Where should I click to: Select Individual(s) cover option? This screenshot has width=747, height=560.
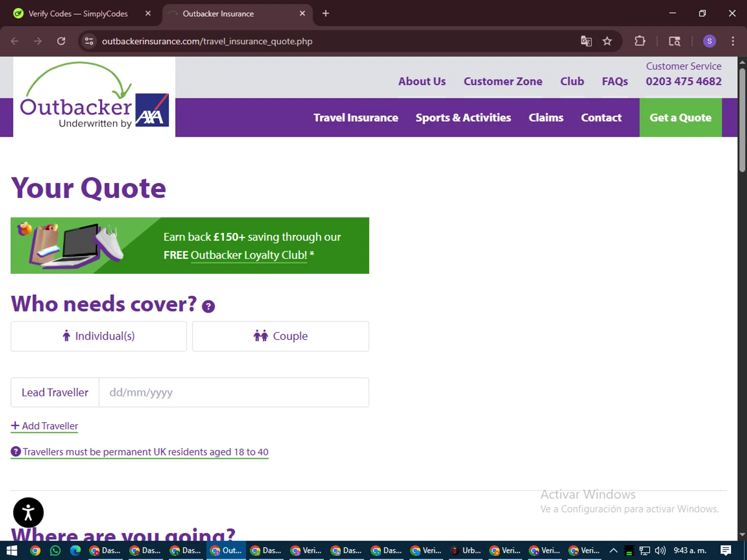(x=99, y=336)
